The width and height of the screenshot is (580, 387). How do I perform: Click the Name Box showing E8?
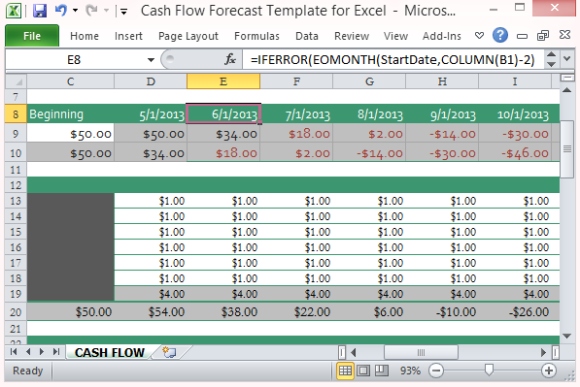pyautogui.click(x=74, y=59)
